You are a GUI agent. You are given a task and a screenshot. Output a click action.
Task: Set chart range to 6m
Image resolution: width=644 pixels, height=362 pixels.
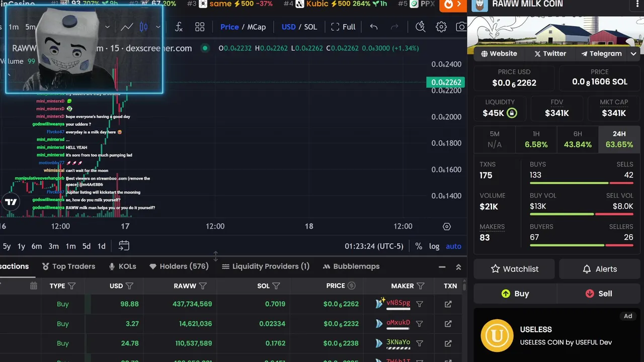(x=36, y=246)
